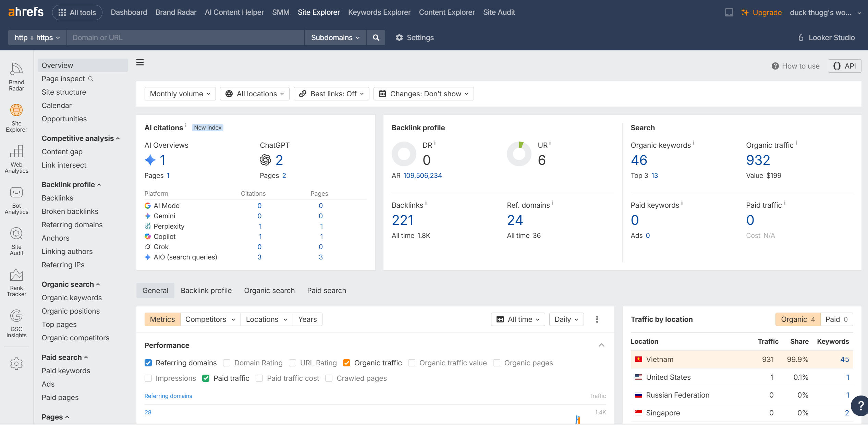Viewport: 868px width, 425px height.
Task: Open chart options three-dot menu
Action: pyautogui.click(x=597, y=319)
